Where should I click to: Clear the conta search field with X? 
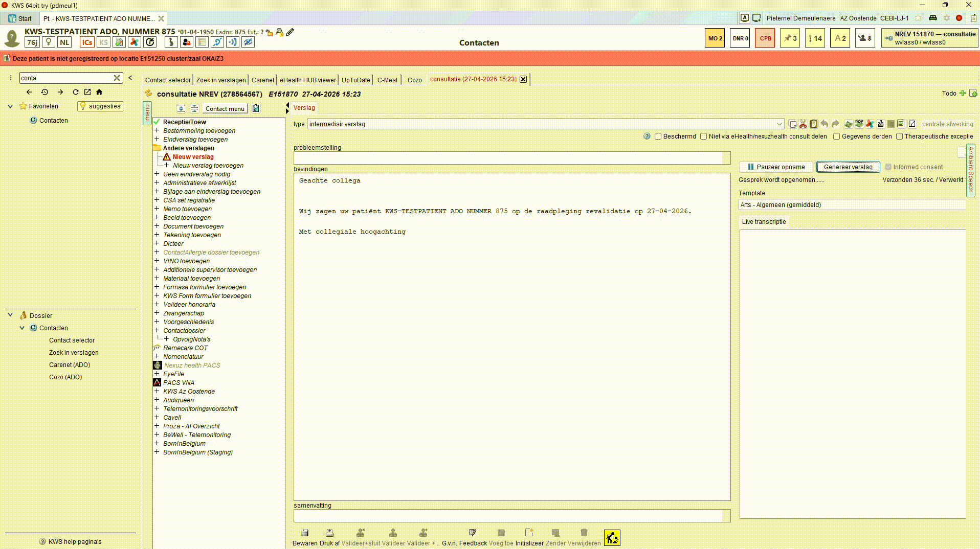pyautogui.click(x=117, y=78)
